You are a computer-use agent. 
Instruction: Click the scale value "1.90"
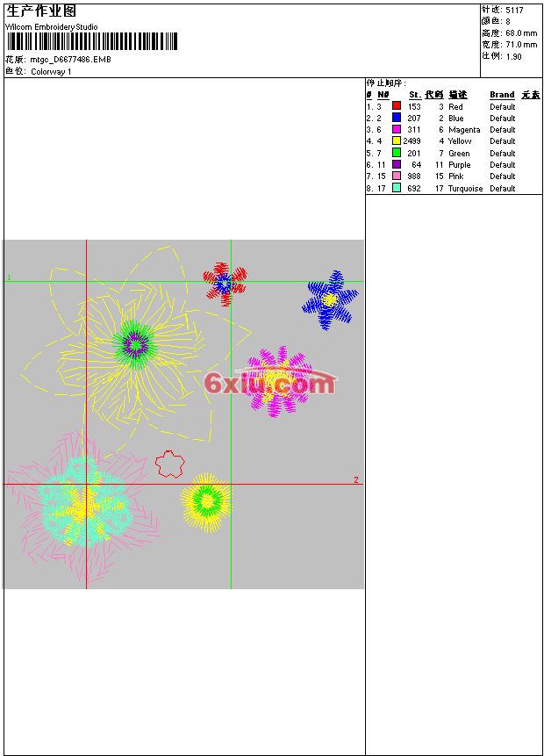[513, 56]
